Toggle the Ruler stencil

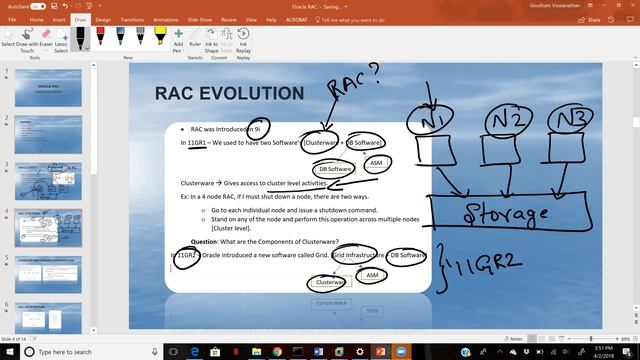[x=195, y=38]
